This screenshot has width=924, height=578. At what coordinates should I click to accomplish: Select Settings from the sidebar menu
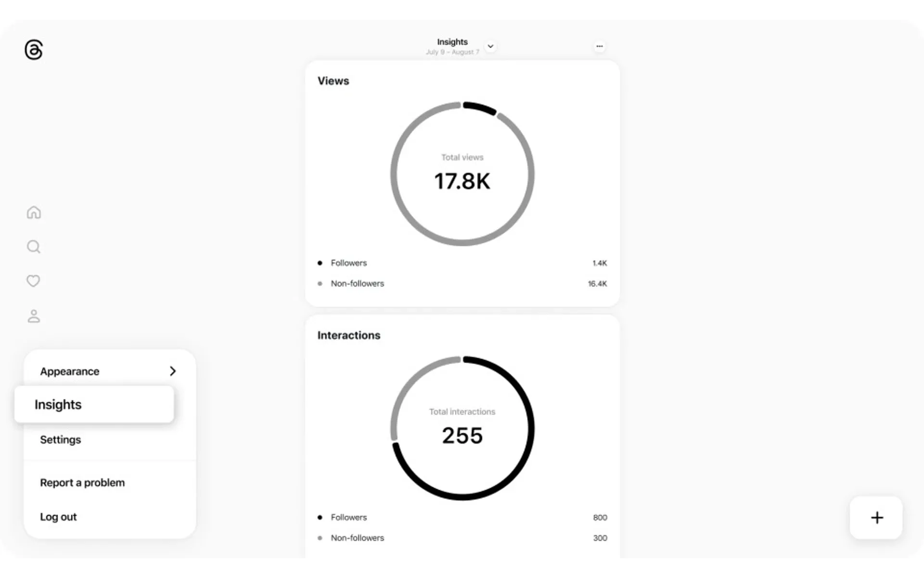(x=61, y=439)
